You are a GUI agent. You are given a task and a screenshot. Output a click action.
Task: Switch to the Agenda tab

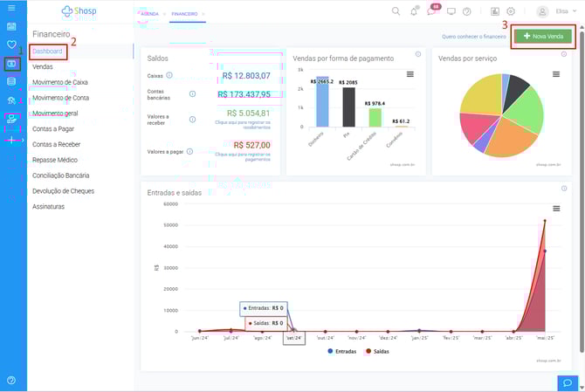coord(149,15)
